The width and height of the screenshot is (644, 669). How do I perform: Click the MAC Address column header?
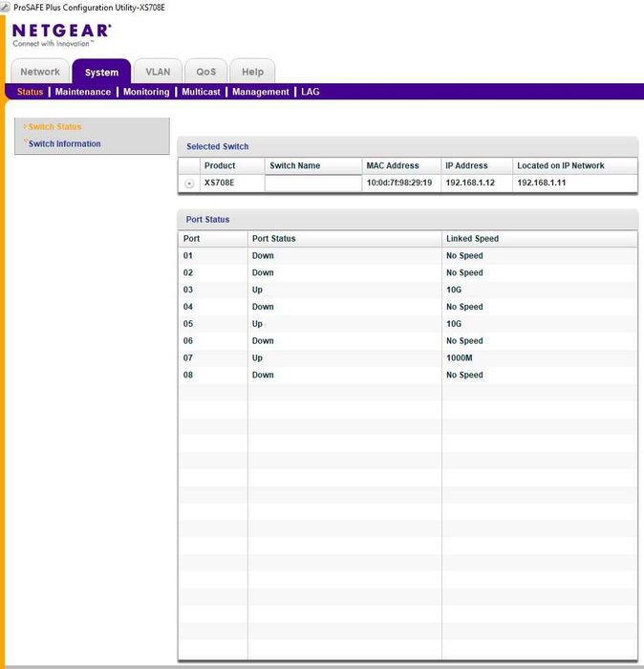pyautogui.click(x=401, y=165)
